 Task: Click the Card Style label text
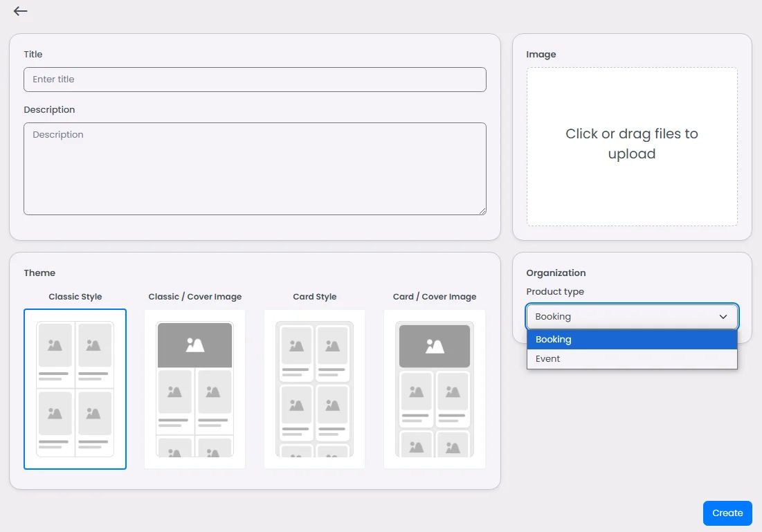[x=314, y=297]
